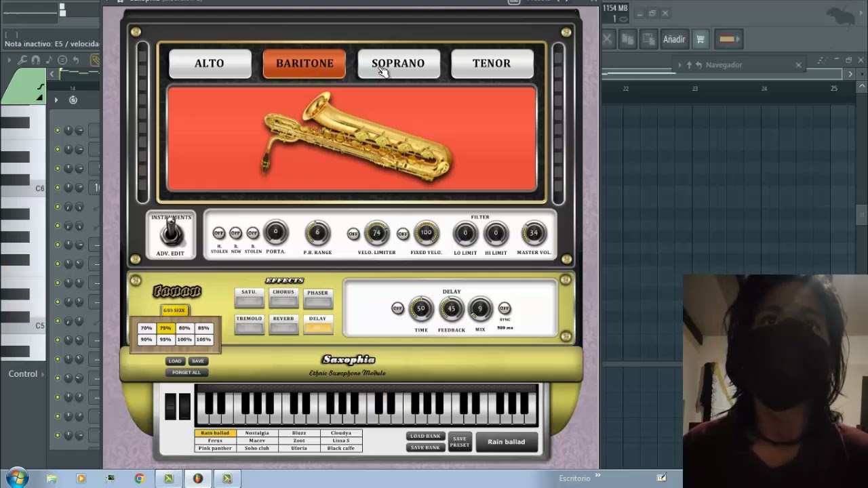Click the LOAD BANK button

tap(425, 436)
